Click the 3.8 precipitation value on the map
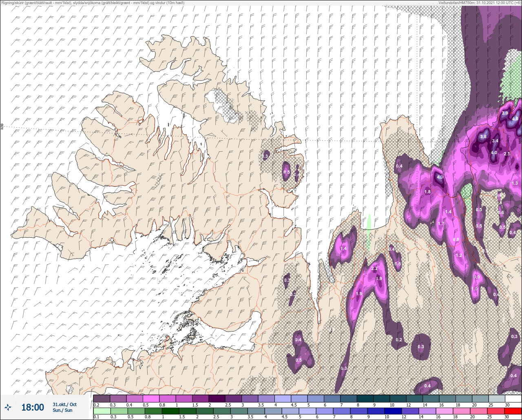The image size is (522, 420). coord(483,137)
